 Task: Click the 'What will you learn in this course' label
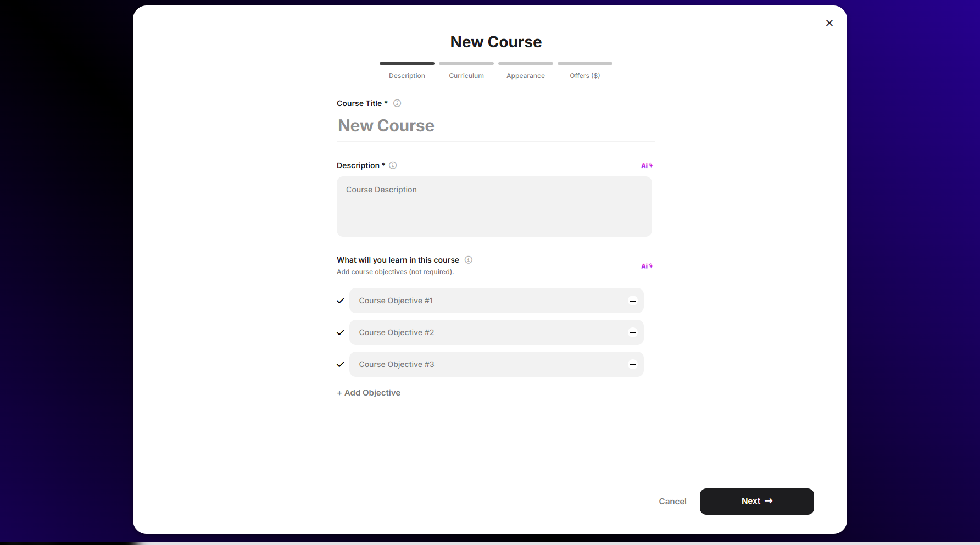(x=398, y=260)
